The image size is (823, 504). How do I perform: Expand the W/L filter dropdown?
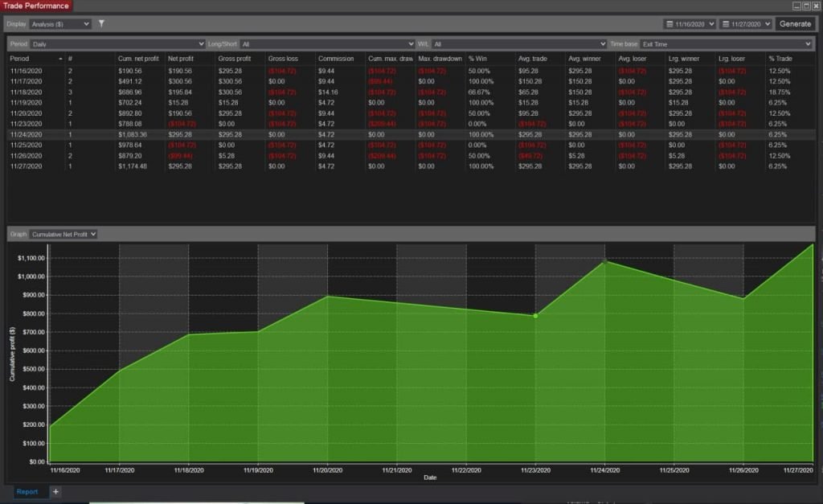(519, 44)
